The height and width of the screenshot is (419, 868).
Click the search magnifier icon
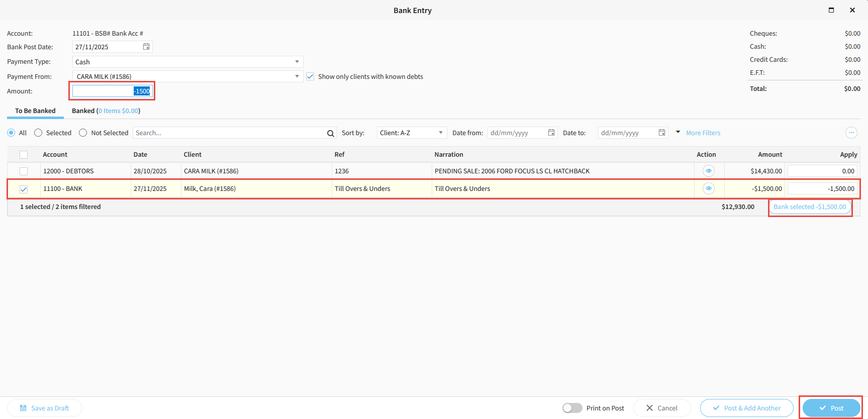tap(330, 133)
